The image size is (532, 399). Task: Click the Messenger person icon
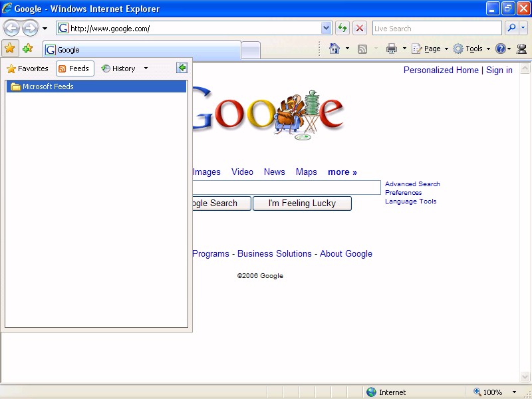coord(521,49)
